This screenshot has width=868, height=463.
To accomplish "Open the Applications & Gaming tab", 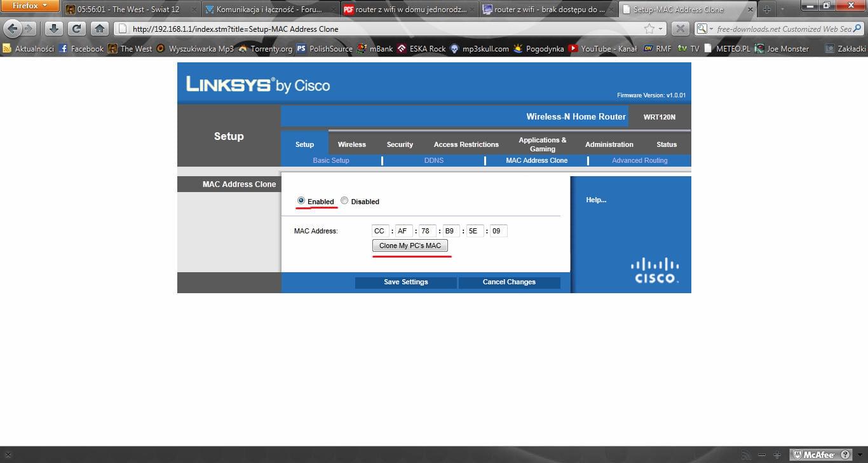I will [543, 144].
